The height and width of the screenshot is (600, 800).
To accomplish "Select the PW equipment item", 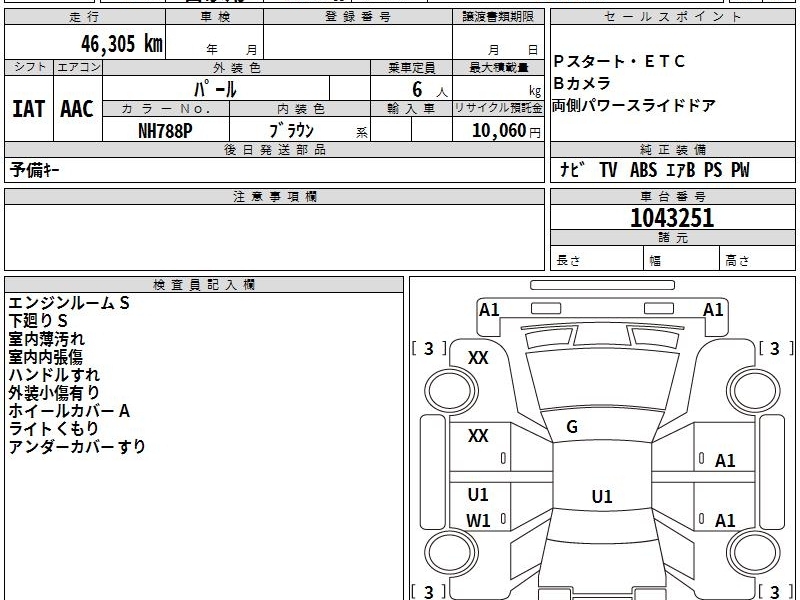I will pos(740,169).
